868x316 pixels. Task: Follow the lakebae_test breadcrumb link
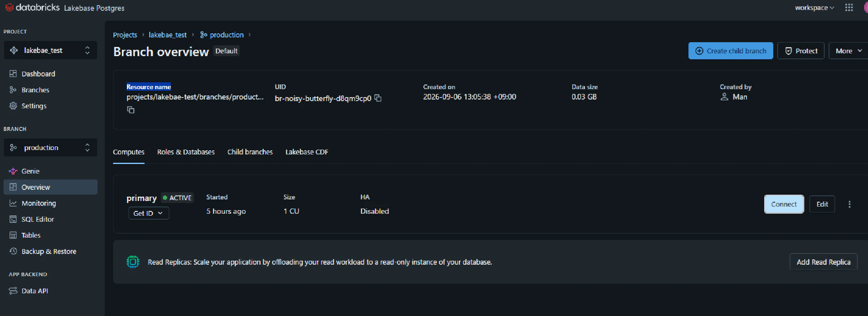(168, 35)
